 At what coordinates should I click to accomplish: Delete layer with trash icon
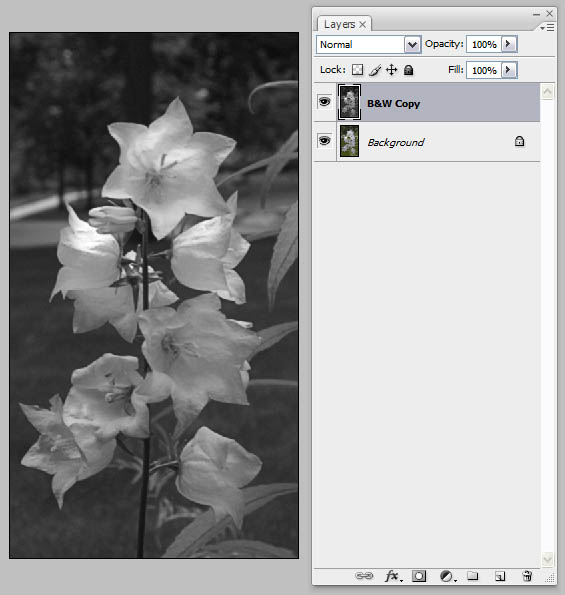(x=527, y=576)
